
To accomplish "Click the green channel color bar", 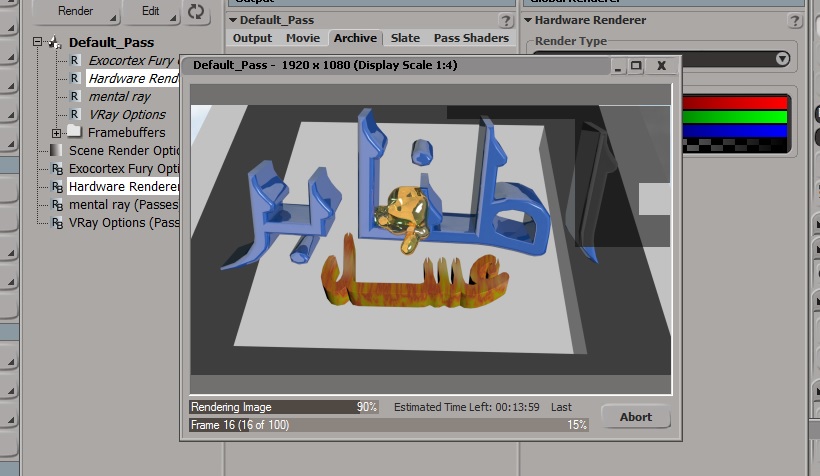I will pyautogui.click(x=735, y=116).
